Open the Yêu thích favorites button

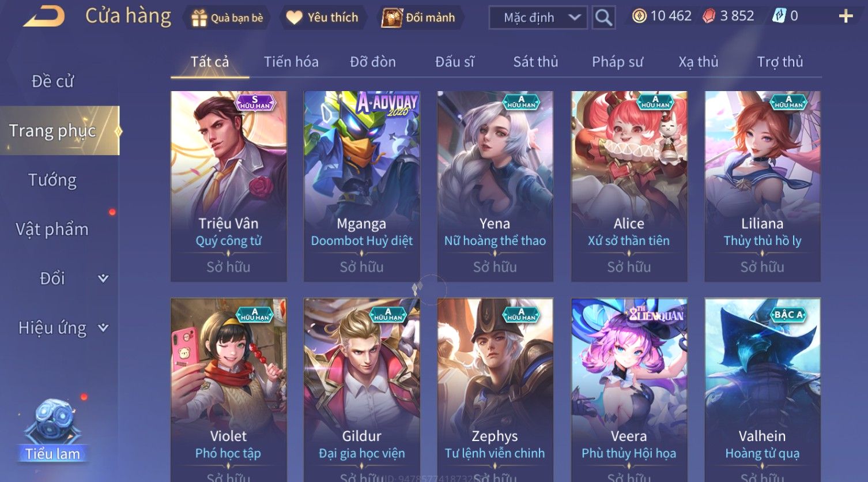324,18
